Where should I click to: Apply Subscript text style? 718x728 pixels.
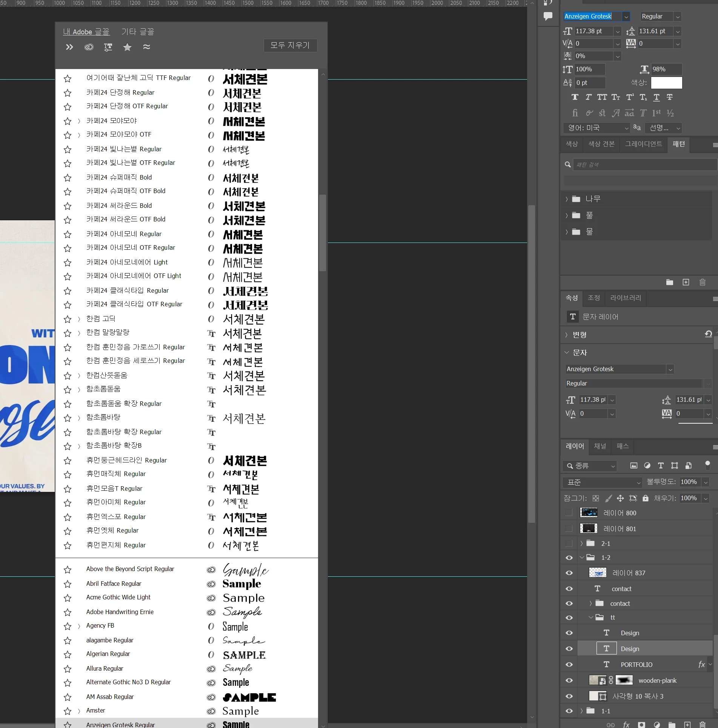point(643,97)
